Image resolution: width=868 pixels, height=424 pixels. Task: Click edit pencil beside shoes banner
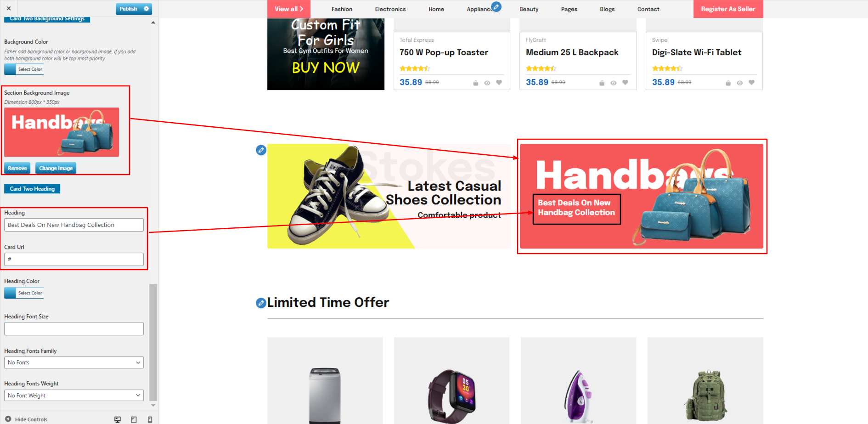(261, 150)
